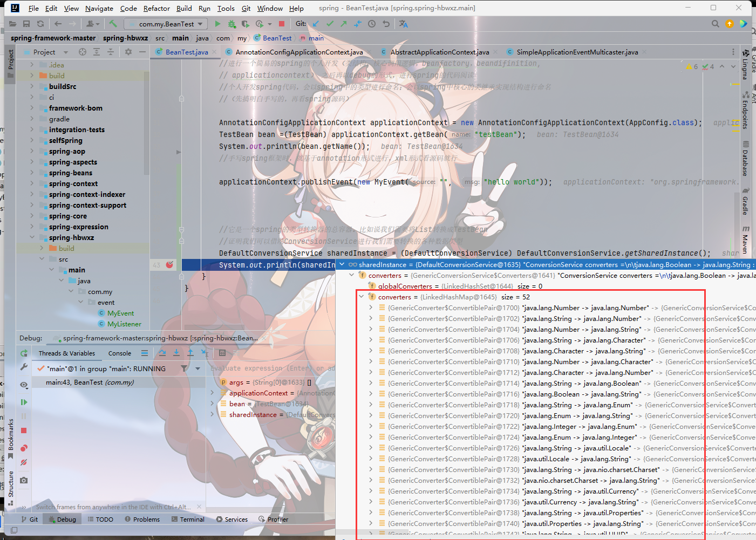The width and height of the screenshot is (756, 540).
Task: Open the Profiler tool window
Action: pyautogui.click(x=273, y=519)
